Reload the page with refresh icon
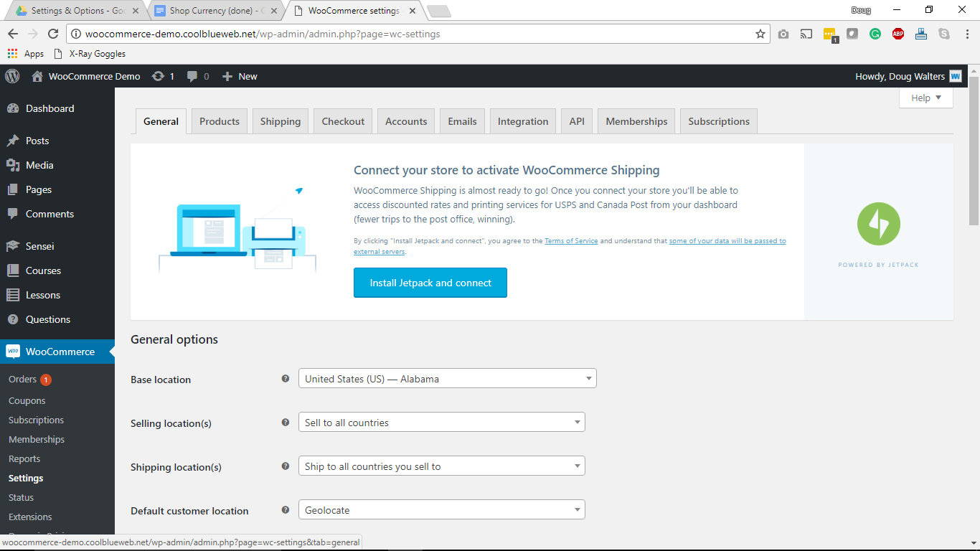This screenshot has height=551, width=980. coord(52,34)
